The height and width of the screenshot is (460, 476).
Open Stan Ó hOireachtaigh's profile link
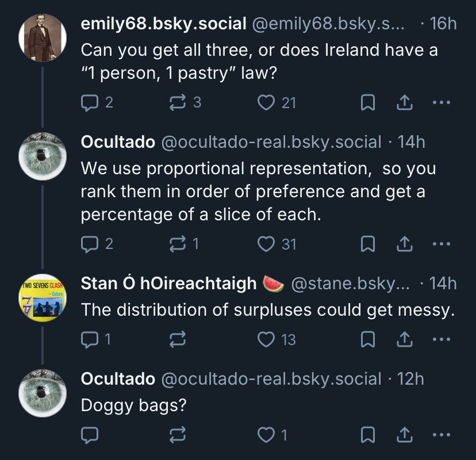[169, 283]
